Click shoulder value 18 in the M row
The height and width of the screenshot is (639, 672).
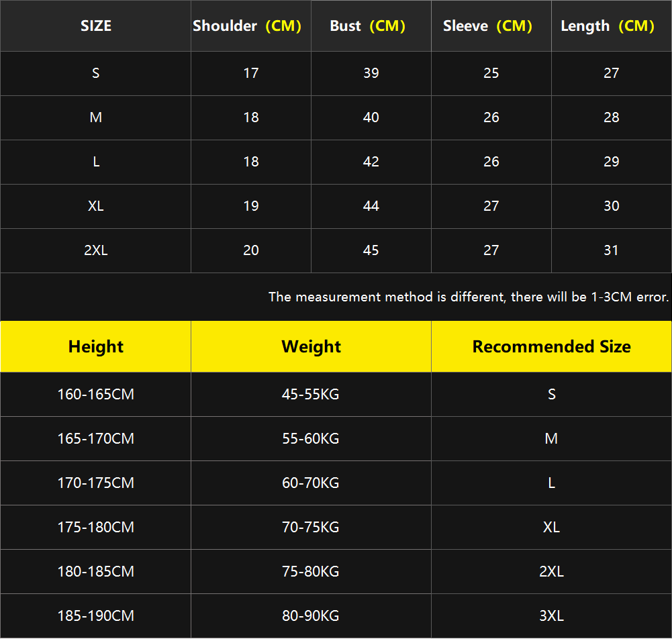251,117
